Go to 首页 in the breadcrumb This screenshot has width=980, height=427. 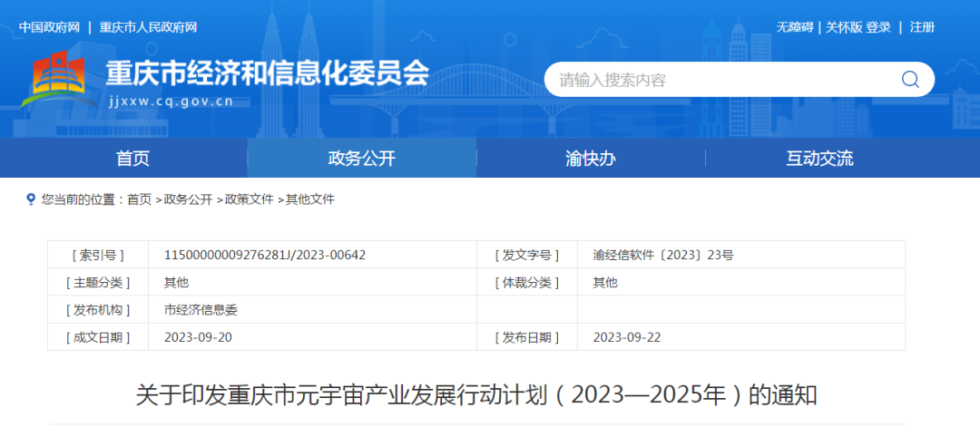pos(140,199)
